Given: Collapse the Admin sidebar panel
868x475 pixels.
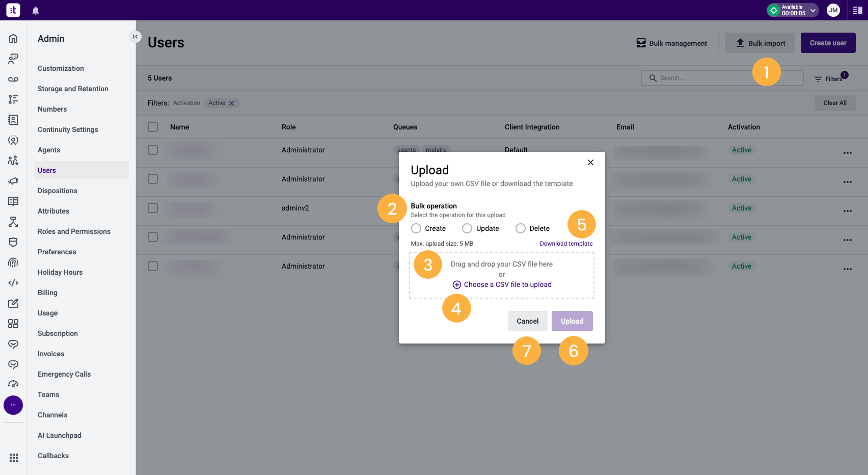Looking at the screenshot, I should click(135, 37).
